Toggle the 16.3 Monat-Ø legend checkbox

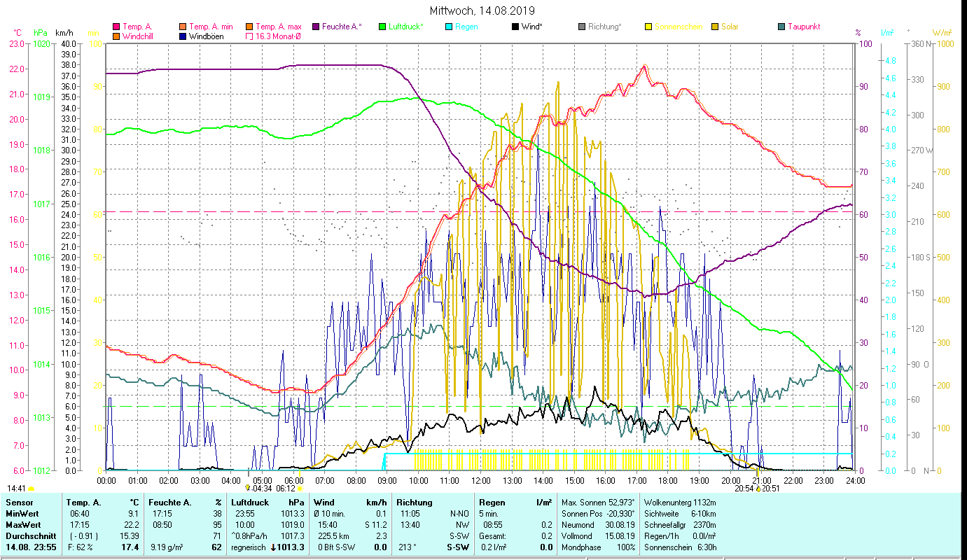pos(249,36)
